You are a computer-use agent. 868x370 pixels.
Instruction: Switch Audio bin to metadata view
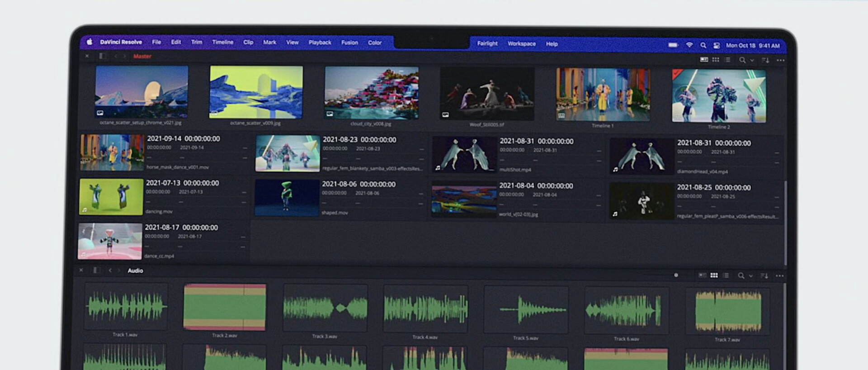click(703, 275)
